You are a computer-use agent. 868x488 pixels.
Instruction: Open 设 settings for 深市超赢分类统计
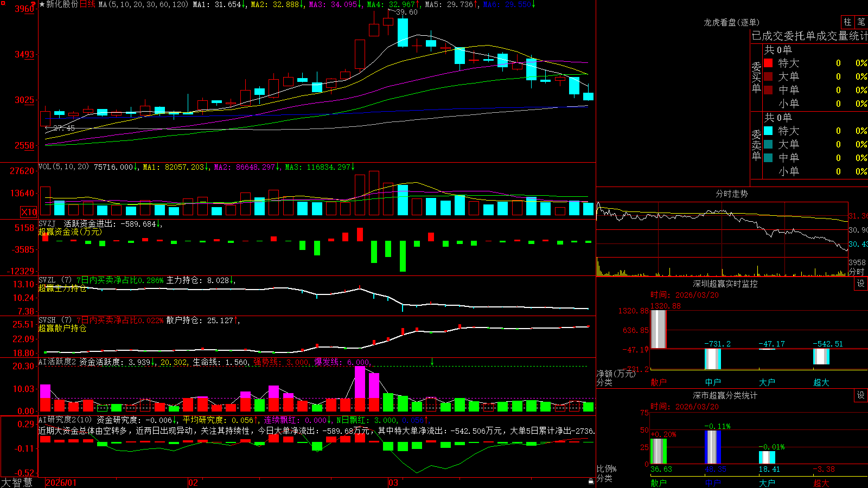pos(861,395)
